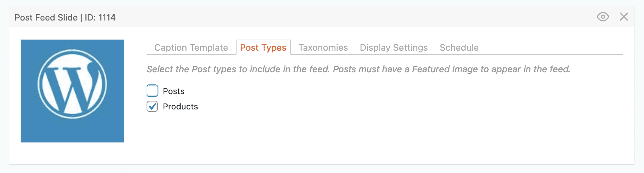Delete the slide using the X icon
Screen dimensions: 644x173
pos(624,17)
